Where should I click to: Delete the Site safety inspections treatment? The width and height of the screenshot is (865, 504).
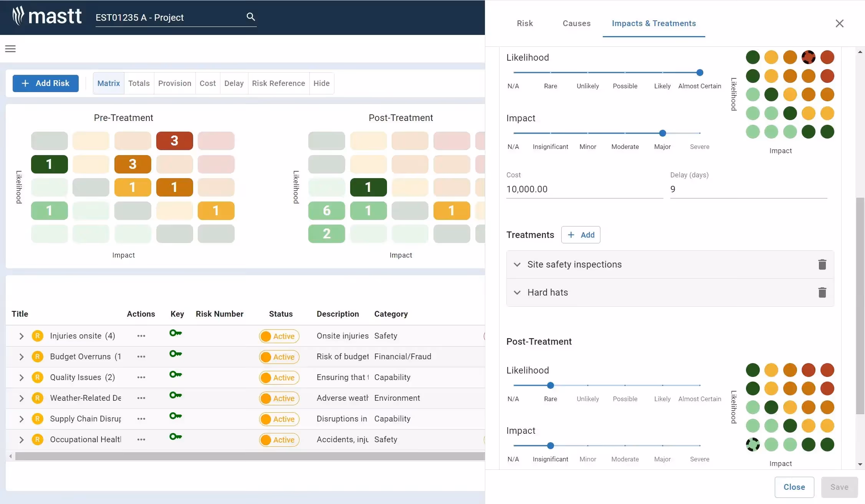[x=822, y=264]
